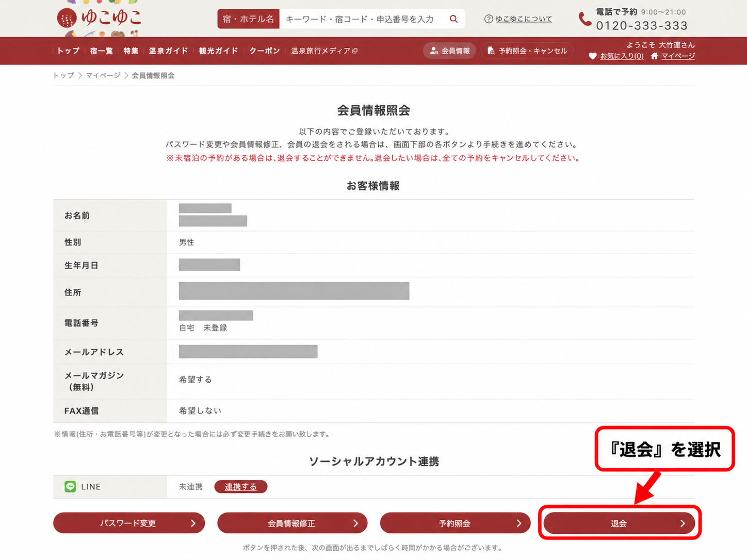747x560 pixels.
Task: Click the ようこそ 大竹運さん greeting
Action: click(x=660, y=45)
